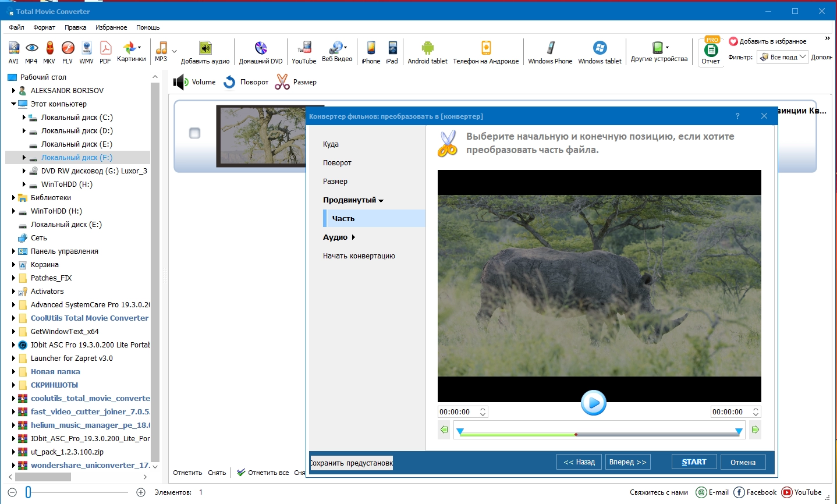Collapse the Этот компьютер tree node
This screenshot has width=837, height=504.
13,104
